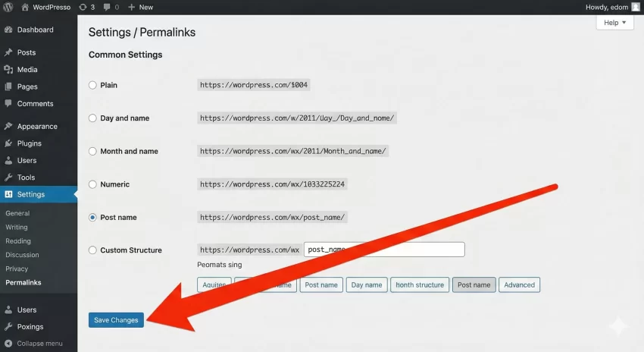Click the Month and name example URL

pyautogui.click(x=293, y=151)
